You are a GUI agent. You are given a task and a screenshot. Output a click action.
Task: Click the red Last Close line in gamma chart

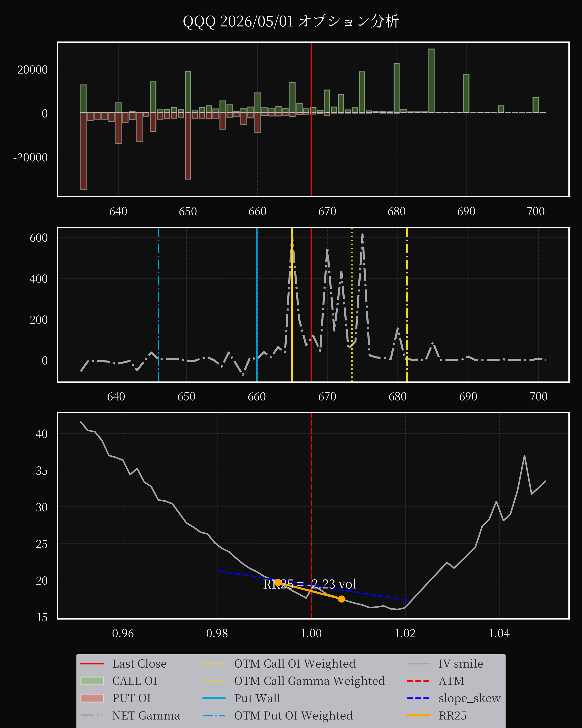tap(311, 305)
